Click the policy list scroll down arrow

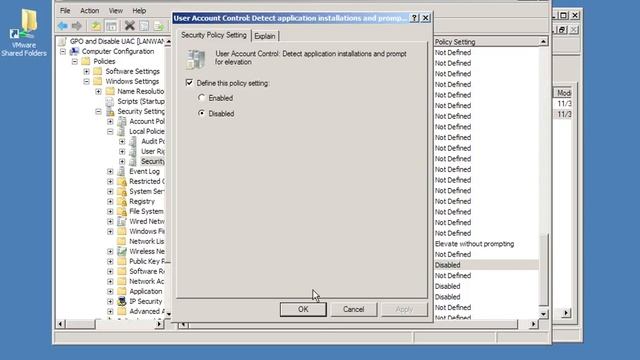click(543, 314)
